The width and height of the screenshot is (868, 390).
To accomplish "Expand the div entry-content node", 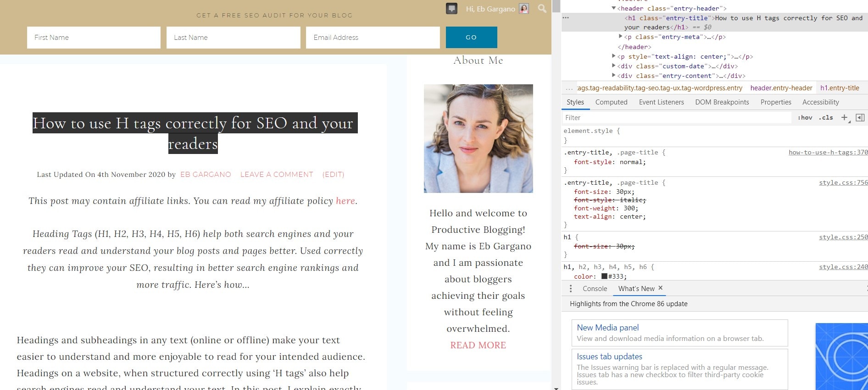I will [613, 76].
